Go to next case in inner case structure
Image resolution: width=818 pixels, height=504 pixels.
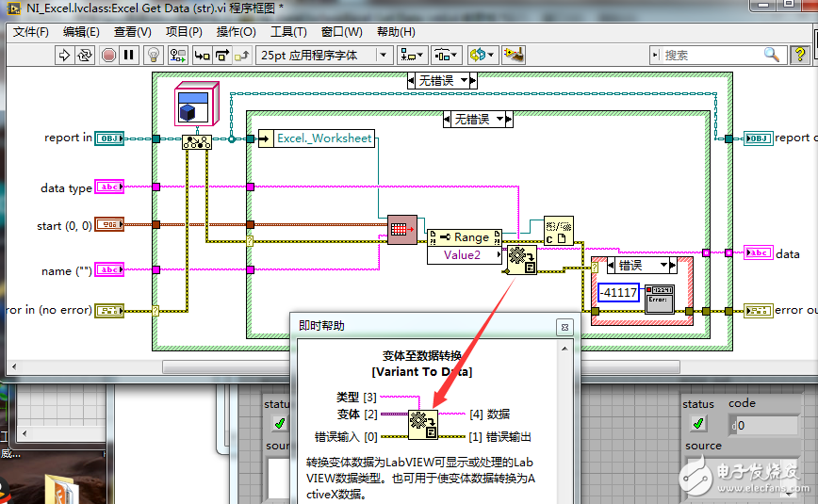tap(509, 120)
